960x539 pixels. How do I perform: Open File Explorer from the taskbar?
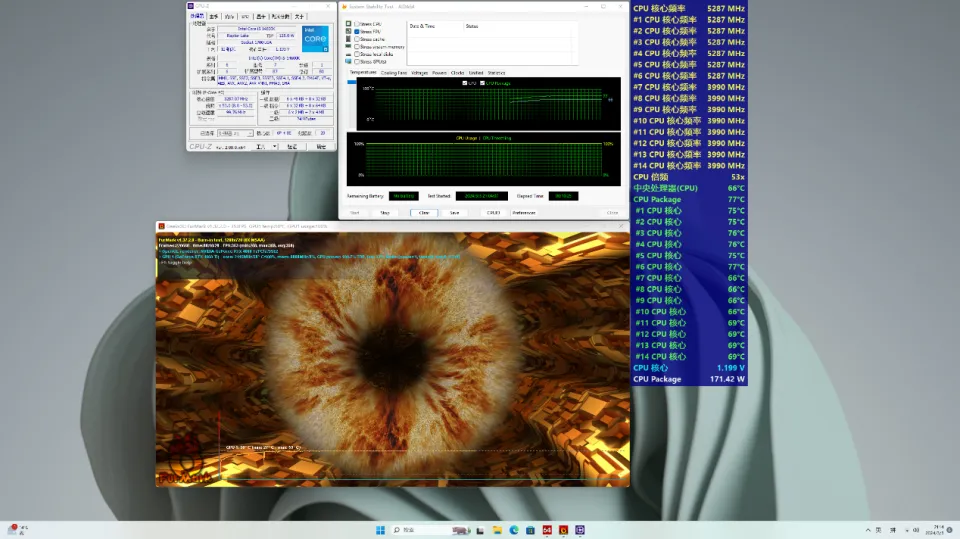(497, 530)
